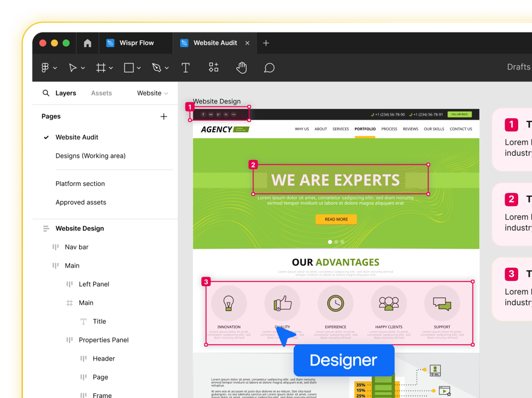Click the Experience clock icon
Image resolution: width=532 pixels, height=398 pixels.
pos(336,303)
